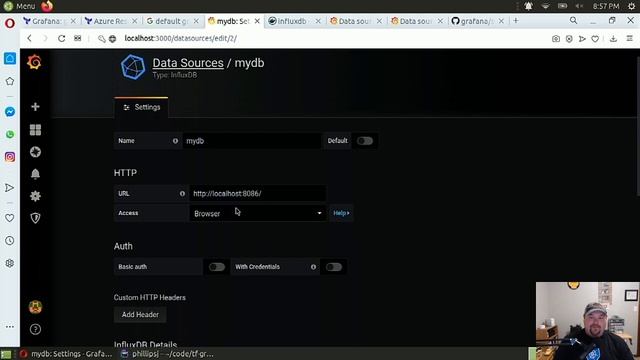This screenshot has width=640, height=360.
Task: Open the Help question mark icon
Action: (36, 329)
